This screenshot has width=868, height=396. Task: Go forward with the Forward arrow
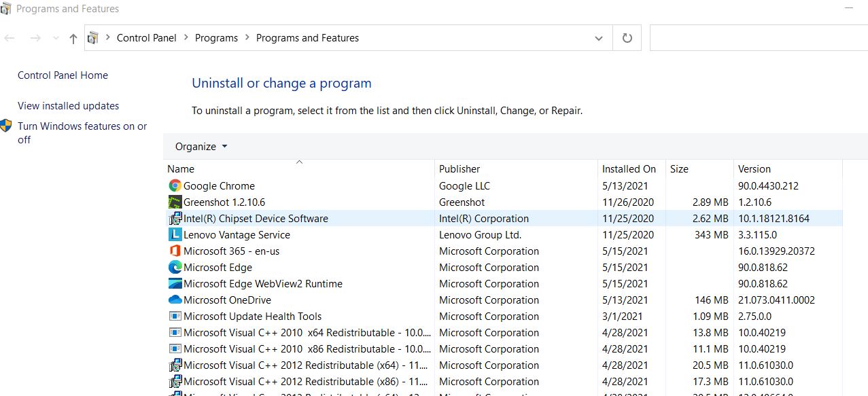(35, 38)
